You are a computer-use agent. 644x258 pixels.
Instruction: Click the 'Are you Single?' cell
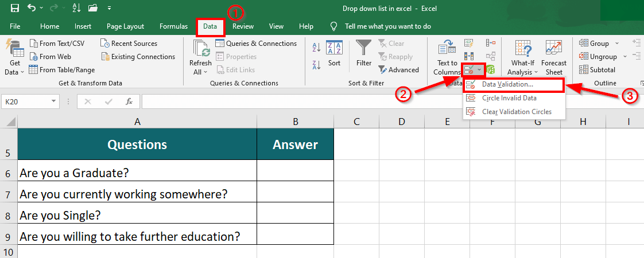pyautogui.click(x=137, y=213)
